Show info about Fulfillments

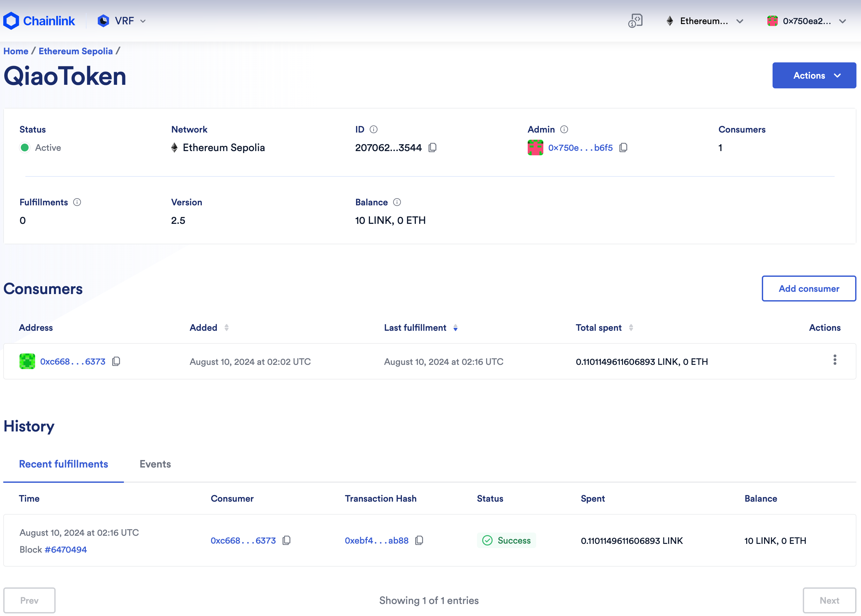tap(77, 202)
